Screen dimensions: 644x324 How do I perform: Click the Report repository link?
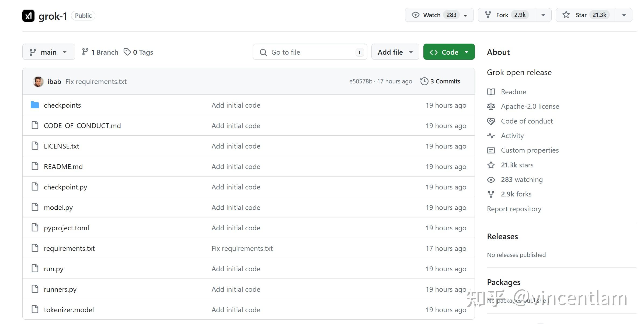(x=514, y=209)
